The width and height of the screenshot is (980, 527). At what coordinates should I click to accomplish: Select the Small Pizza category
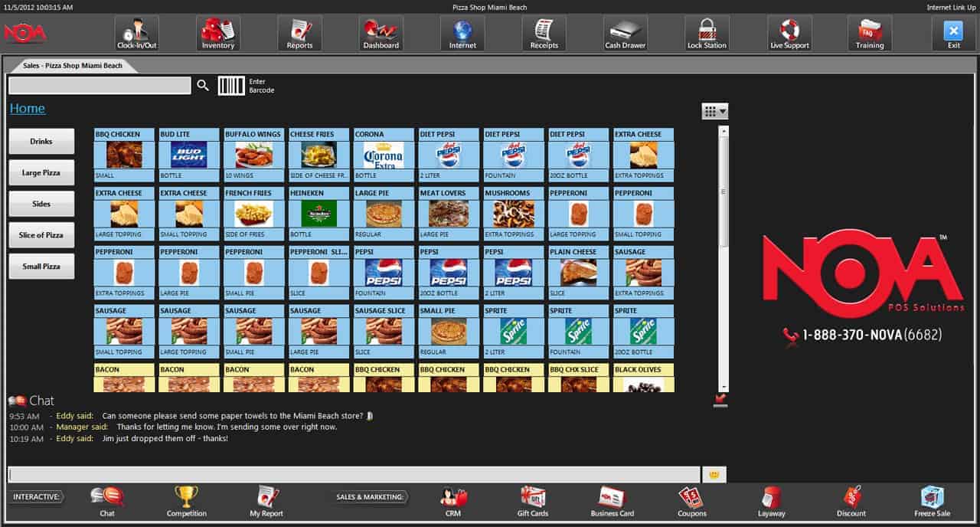coord(41,267)
